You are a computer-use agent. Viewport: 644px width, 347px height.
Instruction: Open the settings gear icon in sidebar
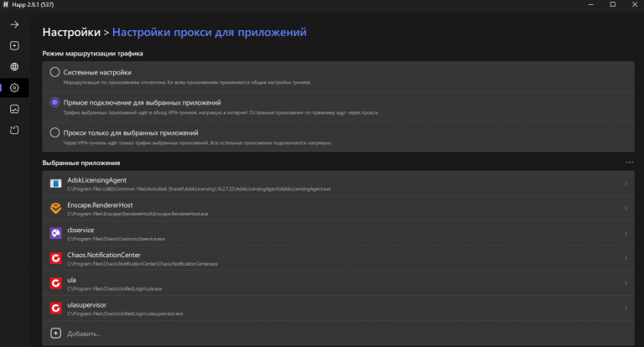(14, 88)
